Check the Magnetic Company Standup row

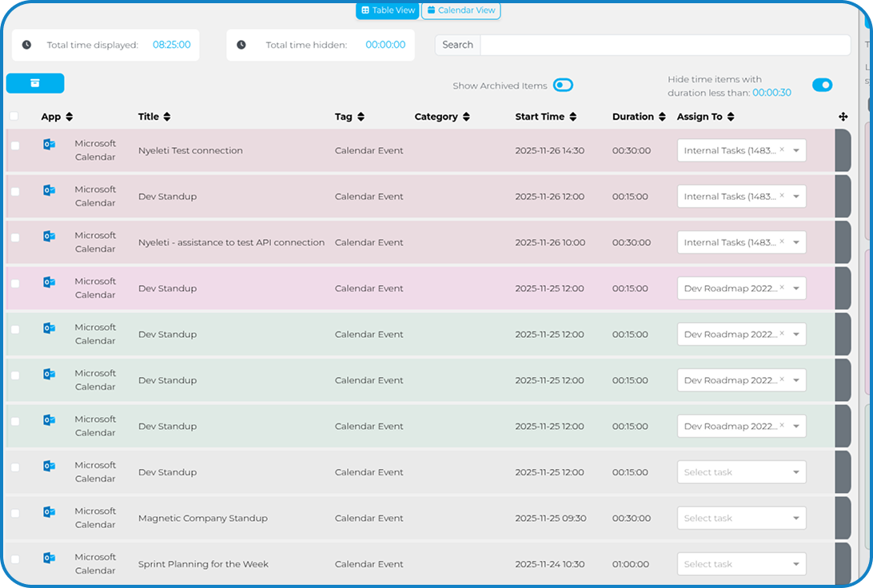15,514
